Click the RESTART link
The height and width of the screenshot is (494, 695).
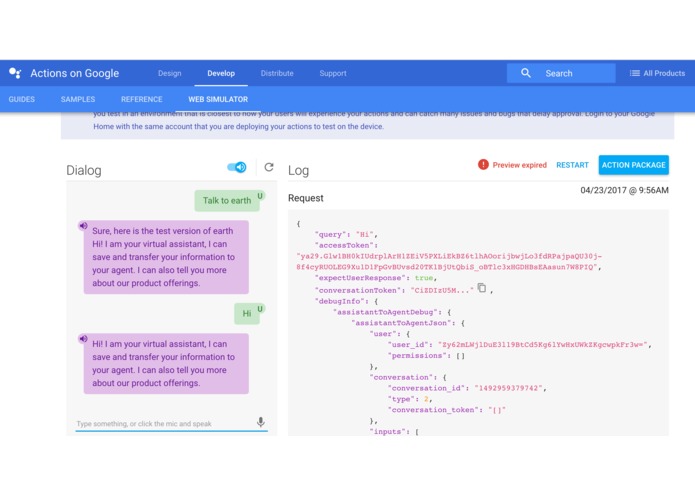572,165
